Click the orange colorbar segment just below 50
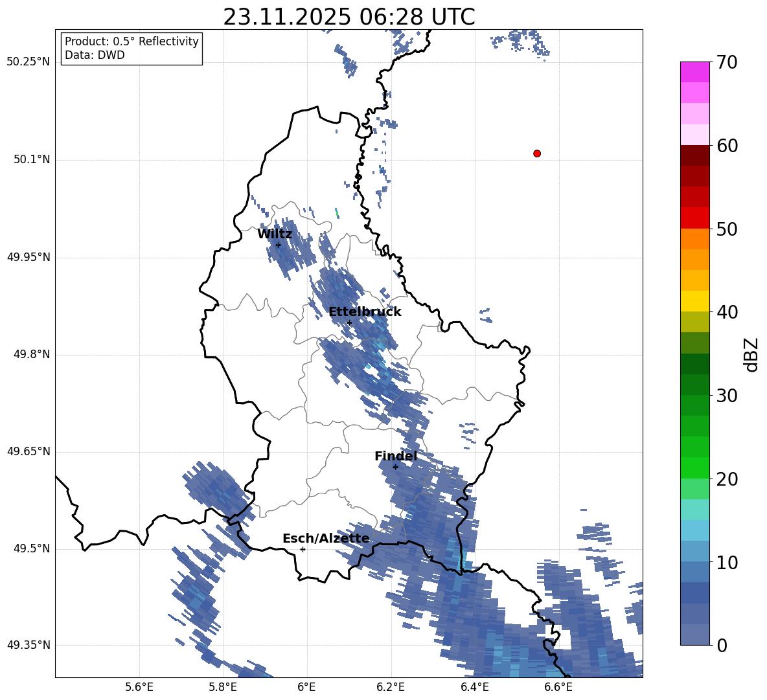 click(694, 238)
